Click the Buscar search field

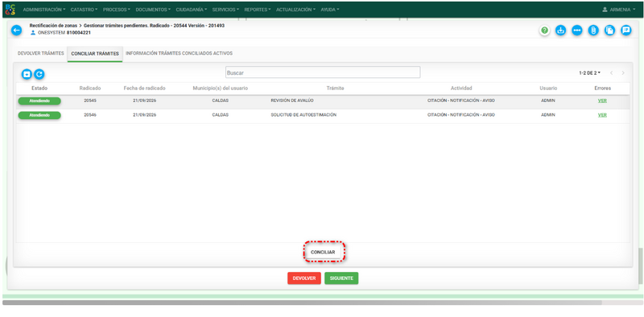click(x=323, y=72)
